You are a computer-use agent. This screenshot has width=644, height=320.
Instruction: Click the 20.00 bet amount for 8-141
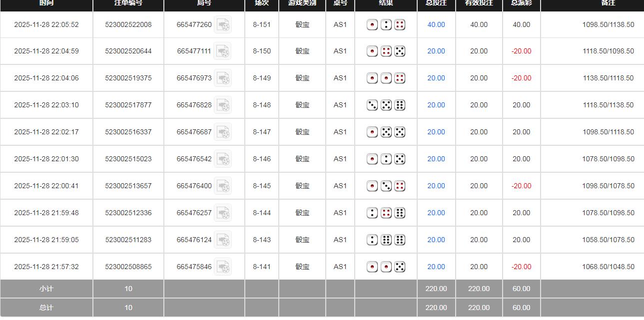[436, 267]
